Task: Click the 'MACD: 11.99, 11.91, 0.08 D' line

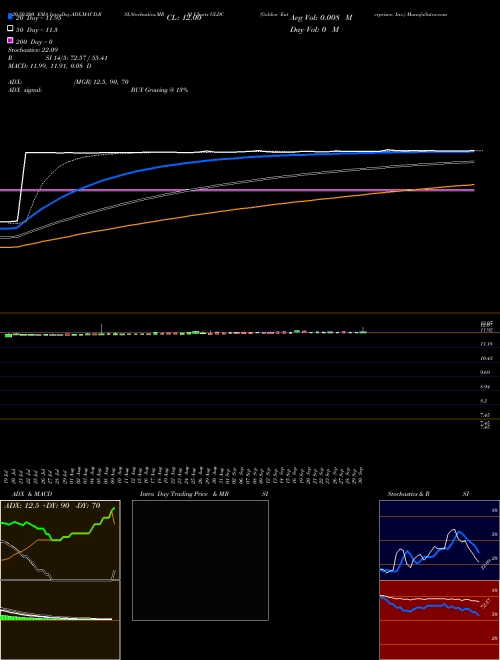Action: [x=50, y=66]
